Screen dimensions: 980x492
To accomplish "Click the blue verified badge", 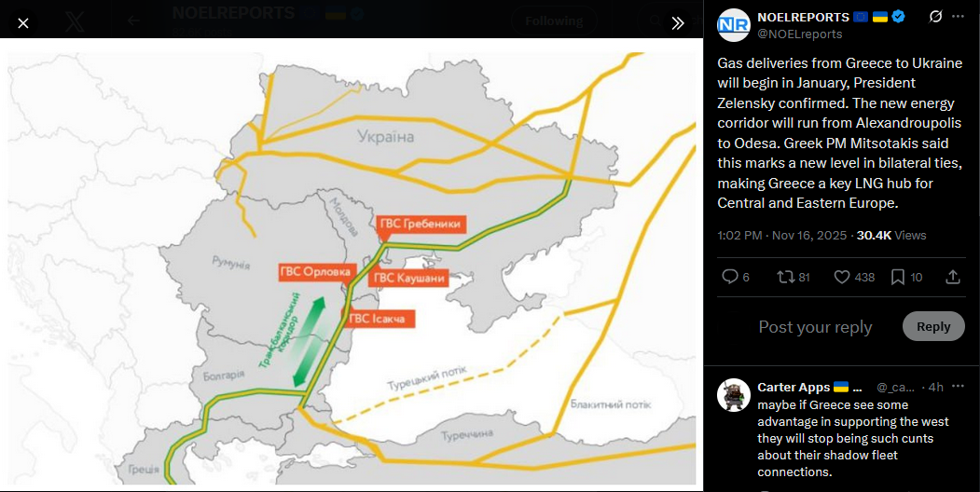I will click(x=898, y=17).
